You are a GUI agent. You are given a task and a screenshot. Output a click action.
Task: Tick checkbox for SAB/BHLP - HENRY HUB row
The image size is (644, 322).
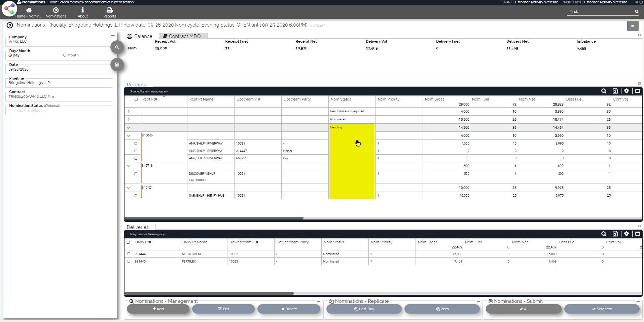(x=136, y=196)
